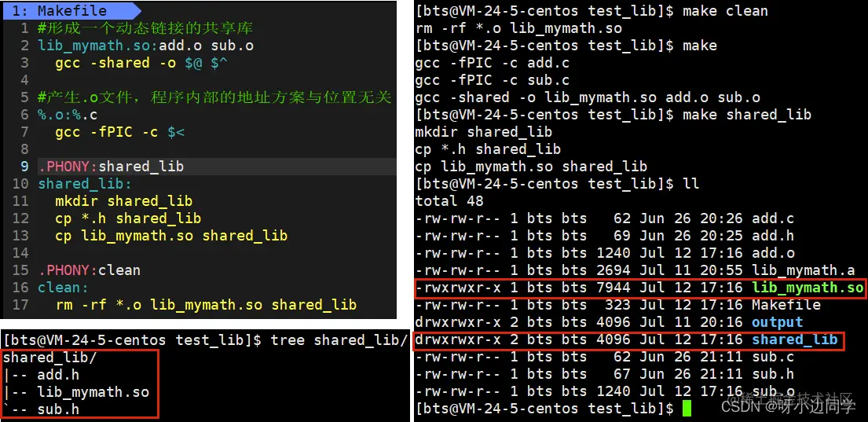Click the '-rwxrwxr-x' permissions of lib_mymath.so
Screen dimensions: 868x422
[458, 288]
